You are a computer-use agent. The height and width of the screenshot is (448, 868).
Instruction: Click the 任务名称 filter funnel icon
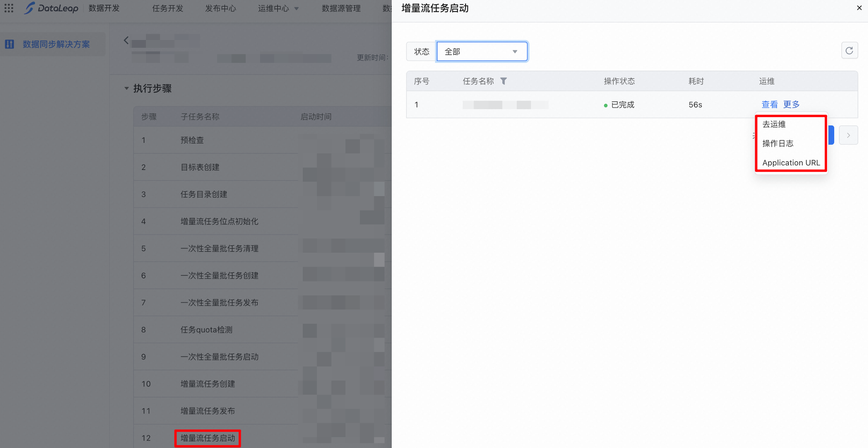[x=503, y=81]
